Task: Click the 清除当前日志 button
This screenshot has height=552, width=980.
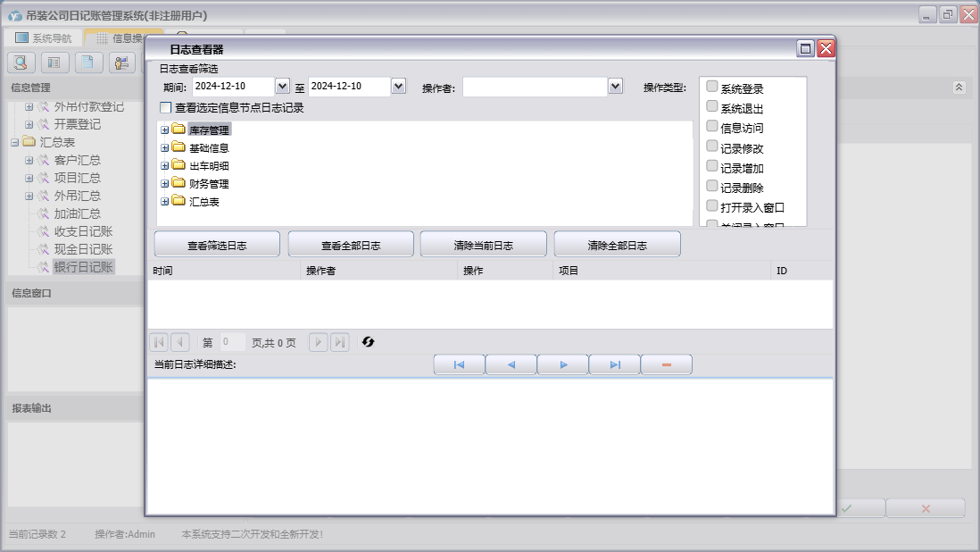Action: pos(483,245)
